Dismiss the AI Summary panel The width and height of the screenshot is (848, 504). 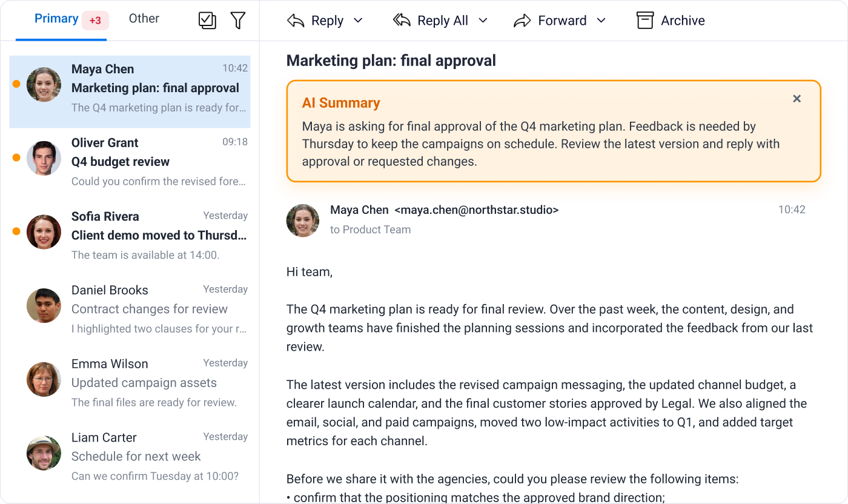click(x=797, y=99)
